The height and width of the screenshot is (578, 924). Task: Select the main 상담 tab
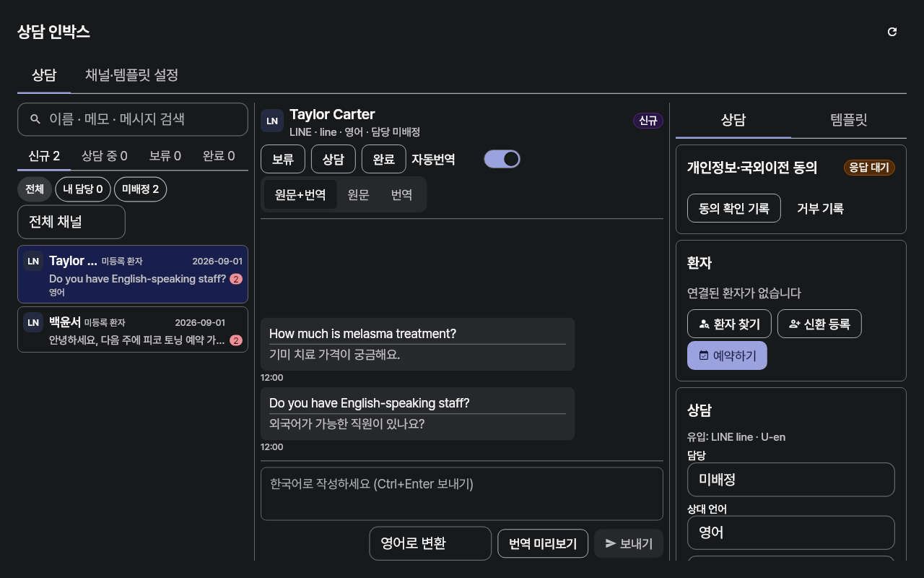pyautogui.click(x=44, y=75)
